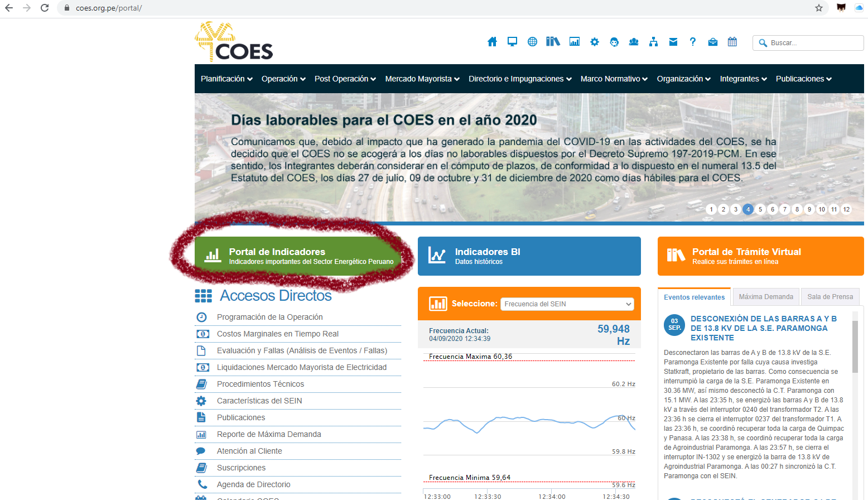Screen dimensions: 868x500
Task: Select carousel slide 1 indicator
Action: pos(711,209)
